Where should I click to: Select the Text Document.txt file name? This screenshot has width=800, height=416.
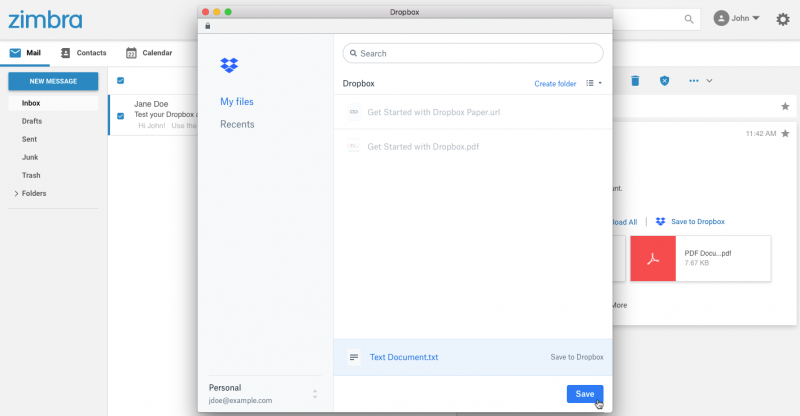[404, 357]
